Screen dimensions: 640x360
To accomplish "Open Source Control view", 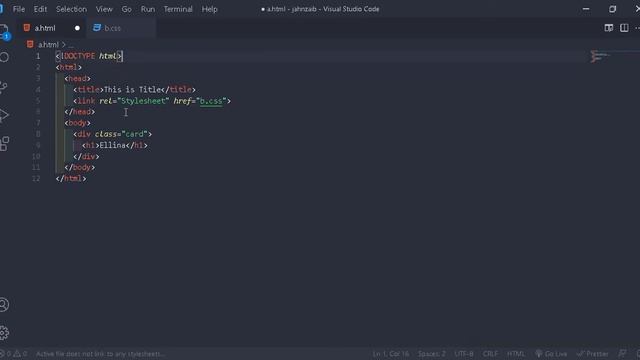I will [x=4, y=87].
